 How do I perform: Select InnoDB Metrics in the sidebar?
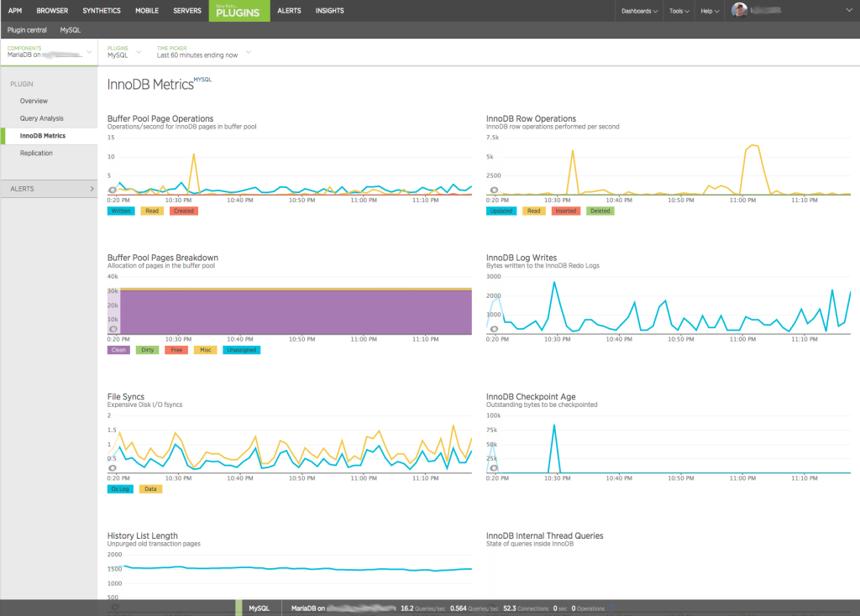coord(43,136)
